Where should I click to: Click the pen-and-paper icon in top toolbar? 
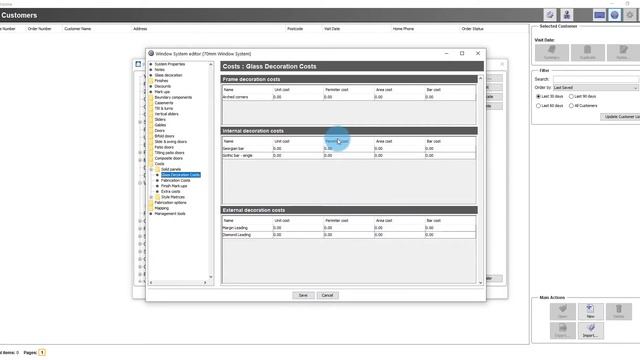click(x=550, y=15)
